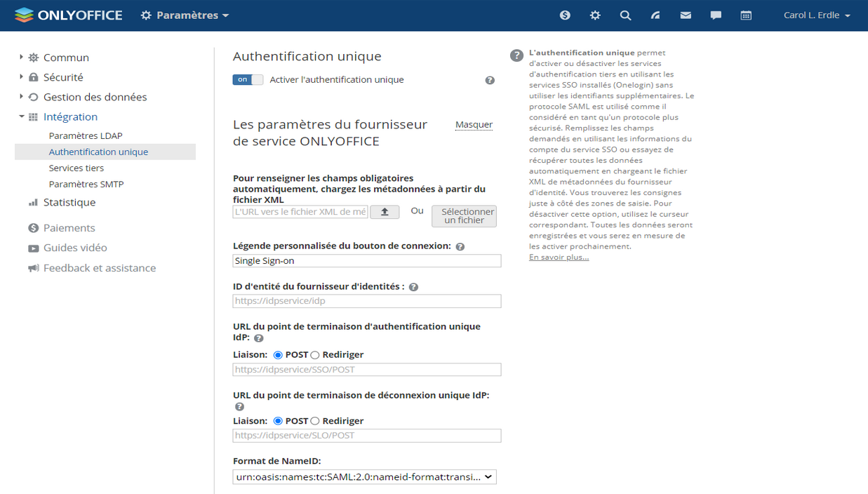Click the Guides vidéo play icon

(33, 248)
